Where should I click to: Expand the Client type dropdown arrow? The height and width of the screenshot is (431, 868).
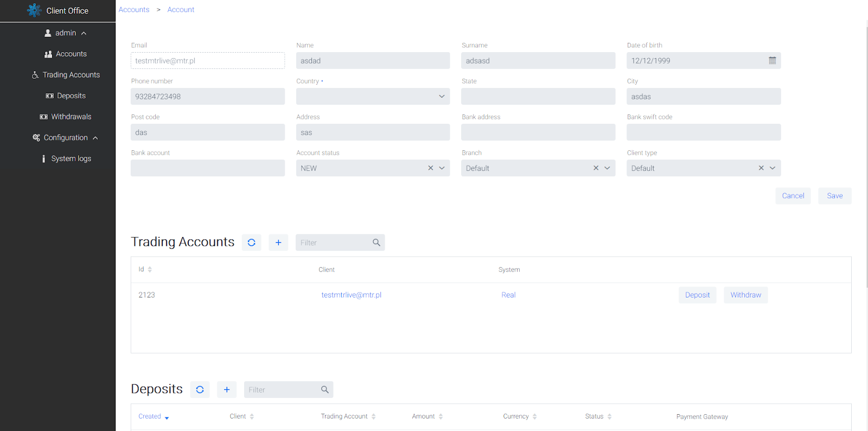pyautogui.click(x=773, y=168)
